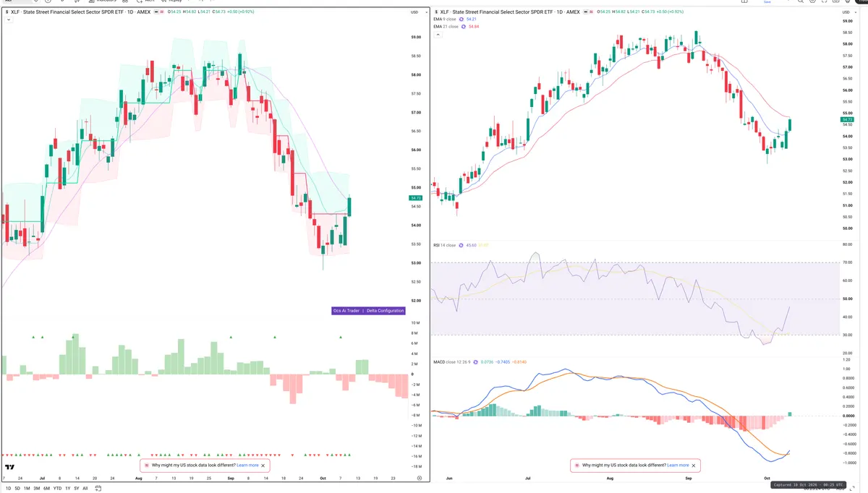Click the 54.73 price label on right chart
This screenshot has width=868, height=493.
tap(847, 119)
